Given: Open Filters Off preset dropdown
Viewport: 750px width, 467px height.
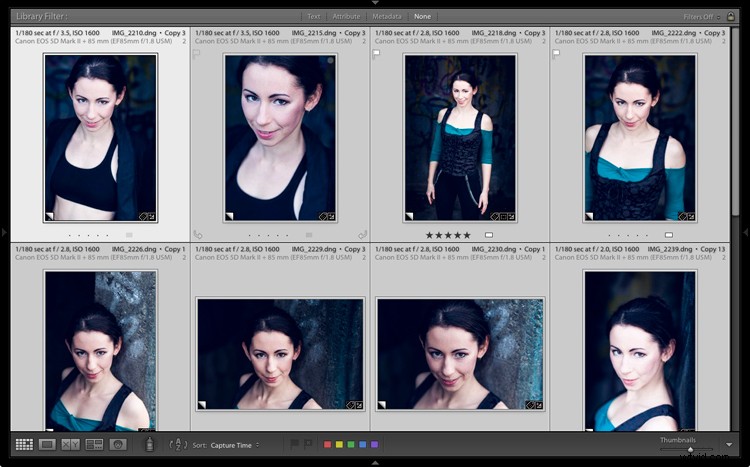Looking at the screenshot, I should click(702, 17).
